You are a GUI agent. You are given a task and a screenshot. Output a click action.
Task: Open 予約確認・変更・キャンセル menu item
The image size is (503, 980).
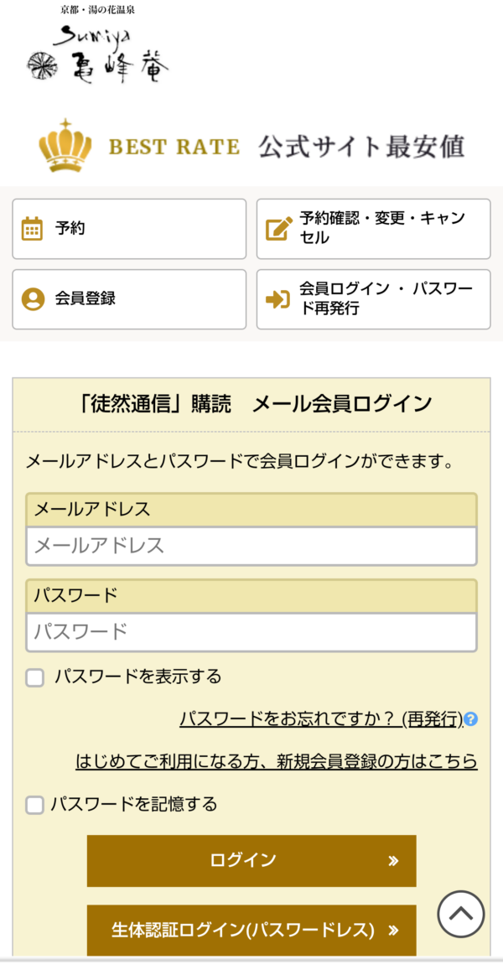click(373, 229)
